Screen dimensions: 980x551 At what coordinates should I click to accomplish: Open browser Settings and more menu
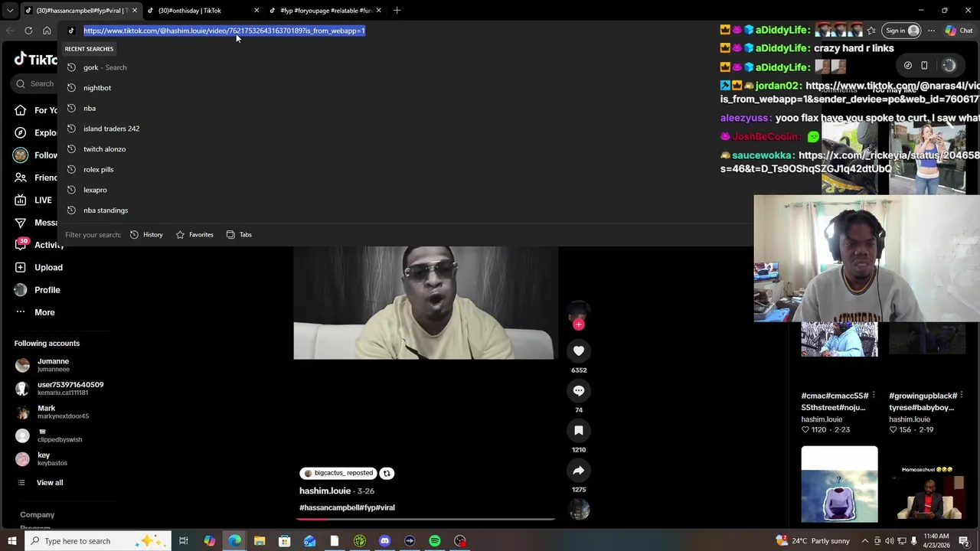pyautogui.click(x=931, y=31)
